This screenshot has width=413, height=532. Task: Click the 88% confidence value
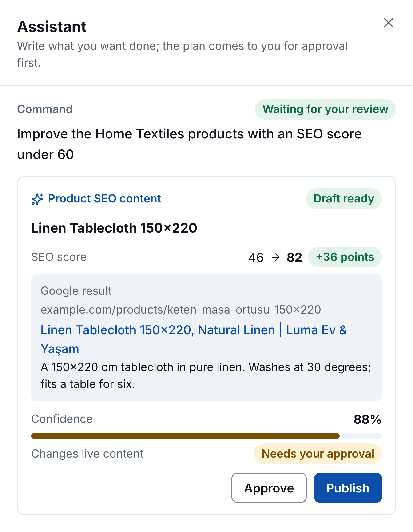tap(367, 419)
